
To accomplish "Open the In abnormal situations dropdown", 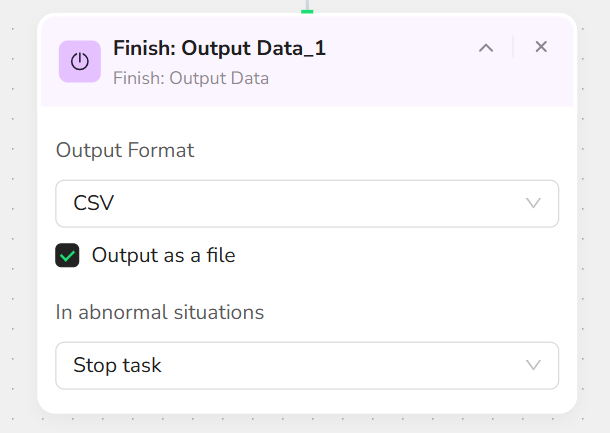I will click(307, 365).
